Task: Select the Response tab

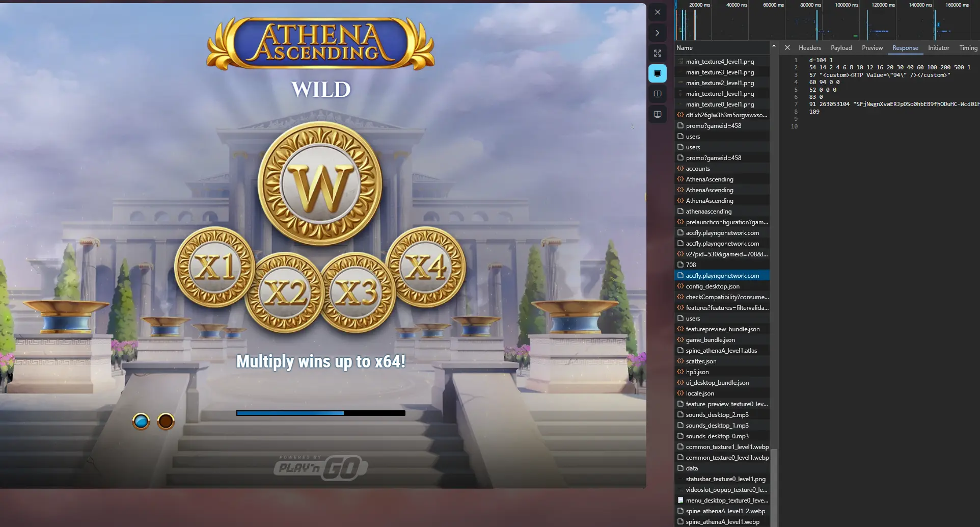Action: [905, 47]
